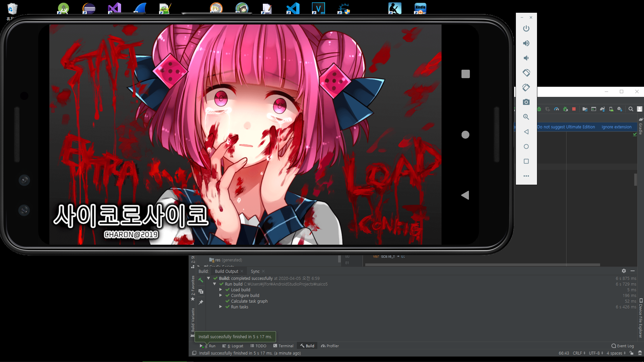The height and width of the screenshot is (362, 644).
Task: Tap Home circle in emulator side panel
Action: (x=526, y=146)
